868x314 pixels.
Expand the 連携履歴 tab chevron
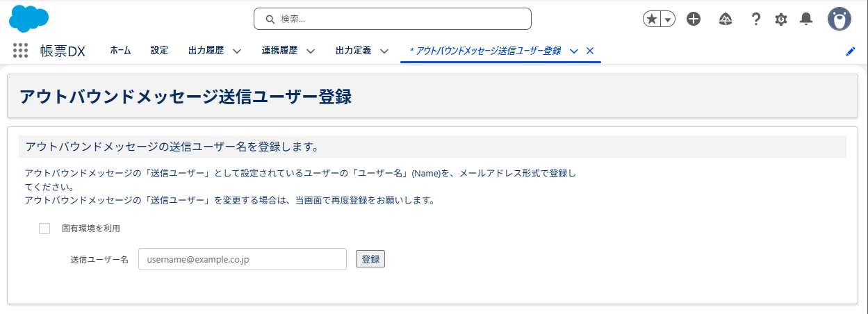[x=311, y=51]
